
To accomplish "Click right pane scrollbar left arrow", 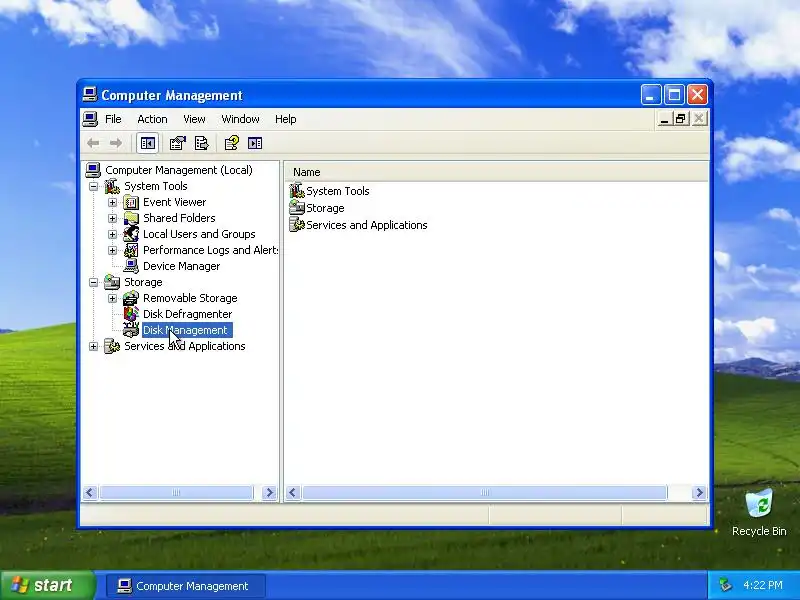I will point(292,493).
